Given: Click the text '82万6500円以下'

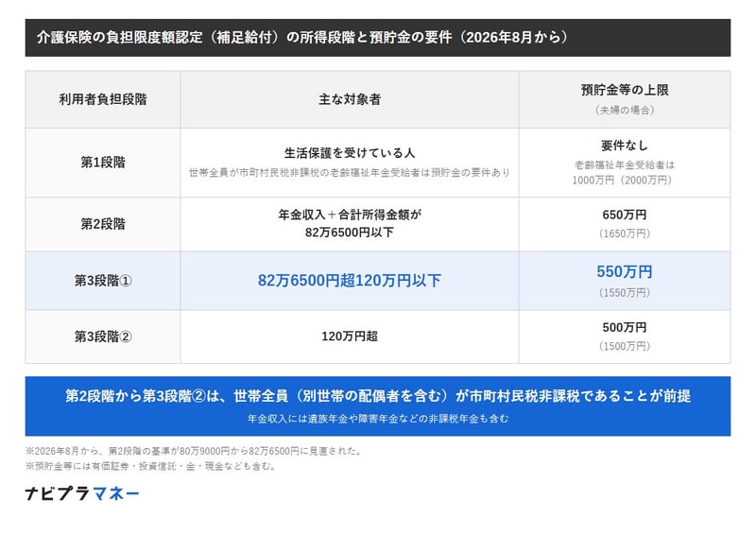Looking at the screenshot, I should coord(350,232).
